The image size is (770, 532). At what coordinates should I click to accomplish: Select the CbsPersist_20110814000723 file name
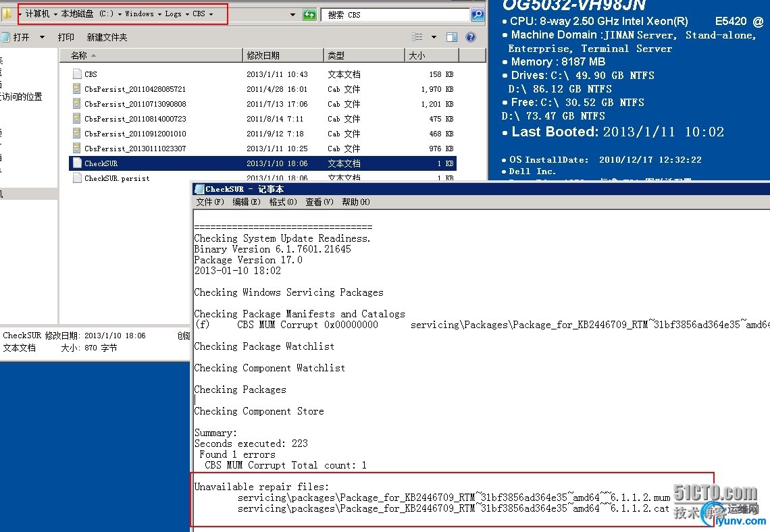pyautogui.click(x=135, y=118)
